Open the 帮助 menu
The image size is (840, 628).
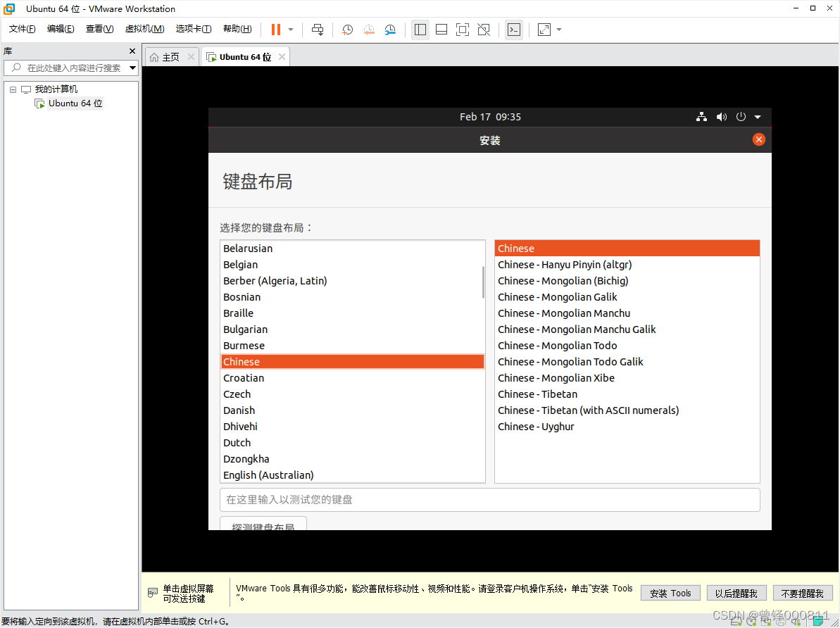(237, 29)
